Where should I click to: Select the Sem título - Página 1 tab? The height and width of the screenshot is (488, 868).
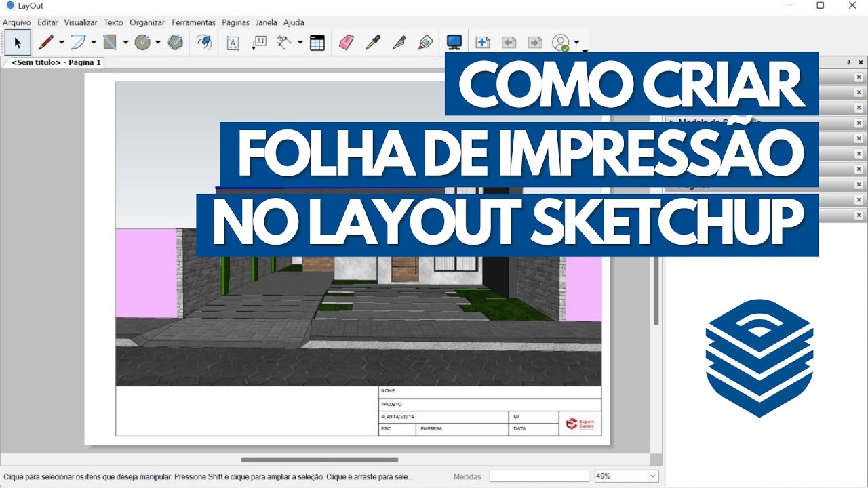coord(56,62)
